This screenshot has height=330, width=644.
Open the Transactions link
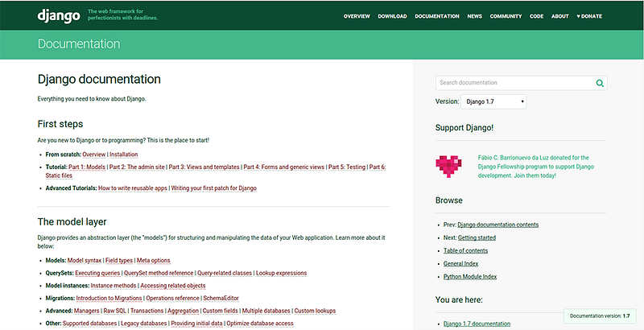click(147, 311)
